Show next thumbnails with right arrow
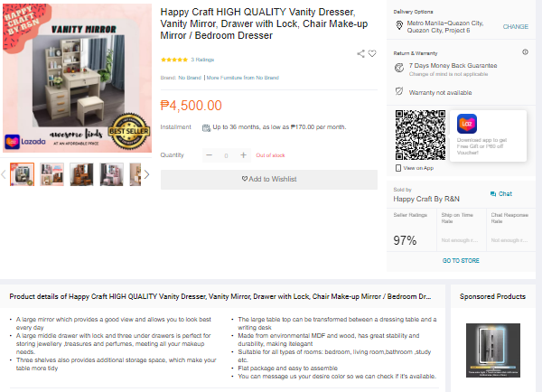Screen dimensions: 542x392 (146, 174)
